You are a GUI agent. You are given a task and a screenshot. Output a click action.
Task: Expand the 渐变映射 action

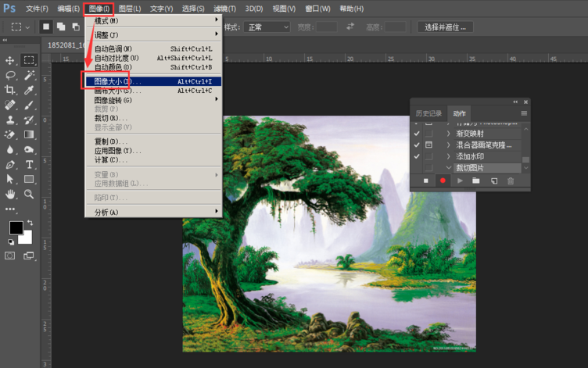(x=449, y=134)
